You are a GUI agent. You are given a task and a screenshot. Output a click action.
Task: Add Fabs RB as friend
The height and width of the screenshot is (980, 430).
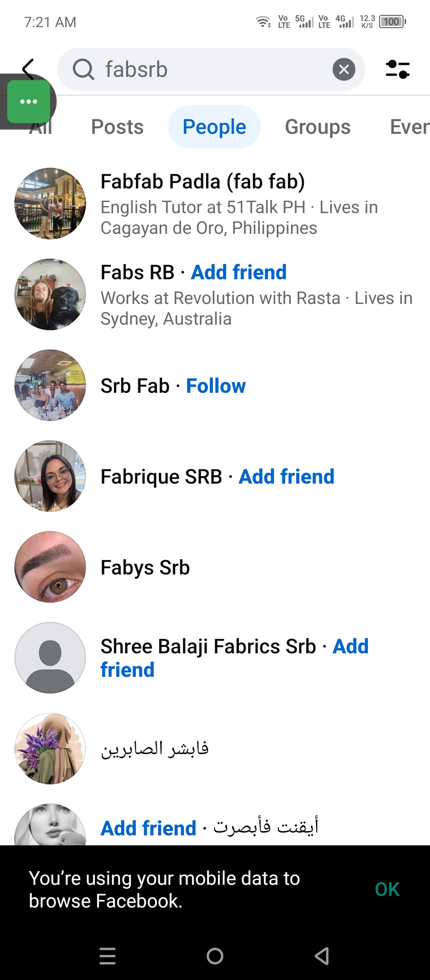tap(238, 272)
